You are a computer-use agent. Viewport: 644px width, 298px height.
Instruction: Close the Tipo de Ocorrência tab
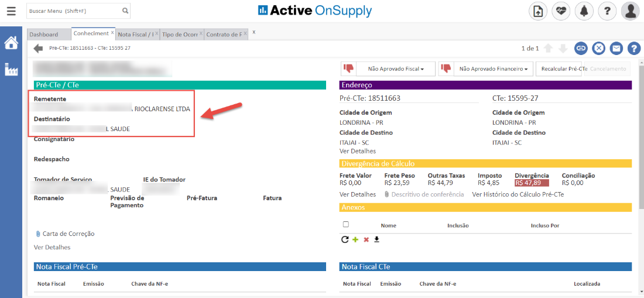201,33
